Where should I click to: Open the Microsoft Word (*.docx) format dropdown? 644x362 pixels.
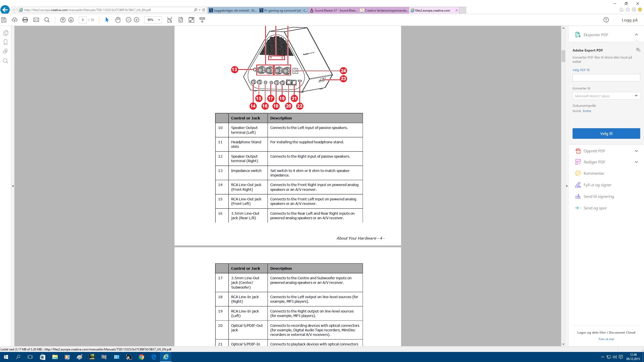tap(606, 96)
